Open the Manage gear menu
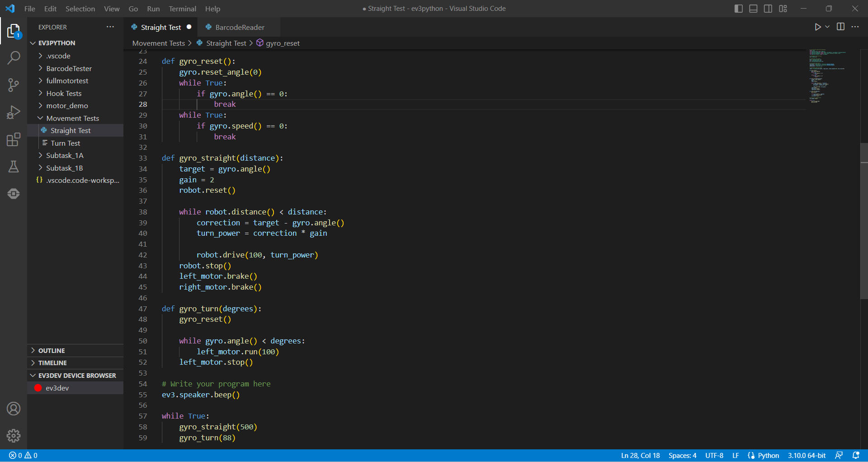This screenshot has height=462, width=868. pos(14,435)
